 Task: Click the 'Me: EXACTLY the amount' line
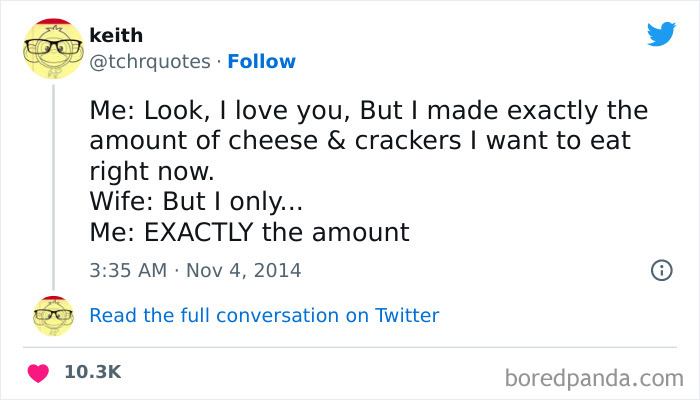(249, 233)
